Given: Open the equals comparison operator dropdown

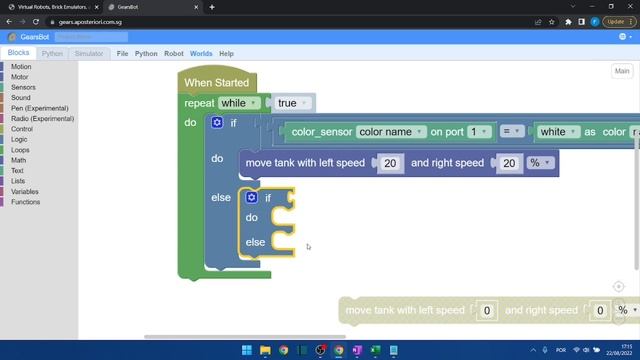Looking at the screenshot, I should [x=511, y=131].
